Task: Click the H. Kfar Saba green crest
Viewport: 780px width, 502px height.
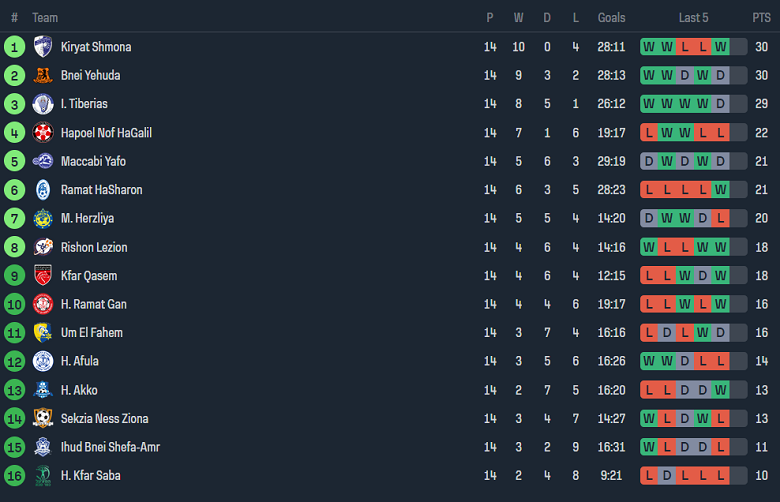Action: (x=42, y=476)
